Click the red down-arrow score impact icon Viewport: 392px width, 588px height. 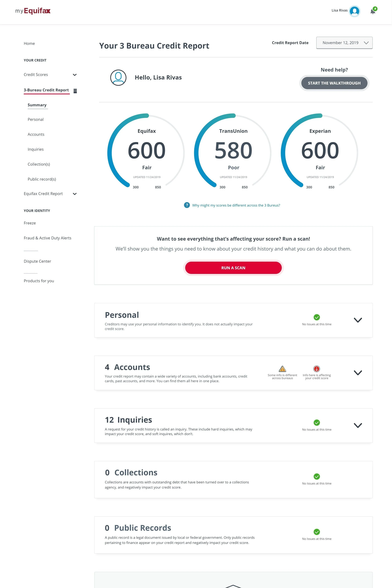tap(316, 369)
